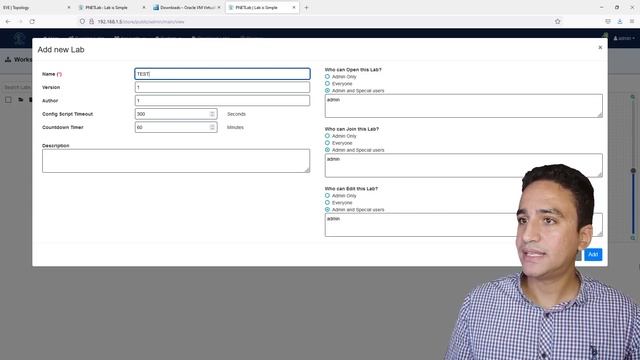Click the Config Script Timeout spinner arrows
This screenshot has width=640, height=360.
click(x=212, y=114)
